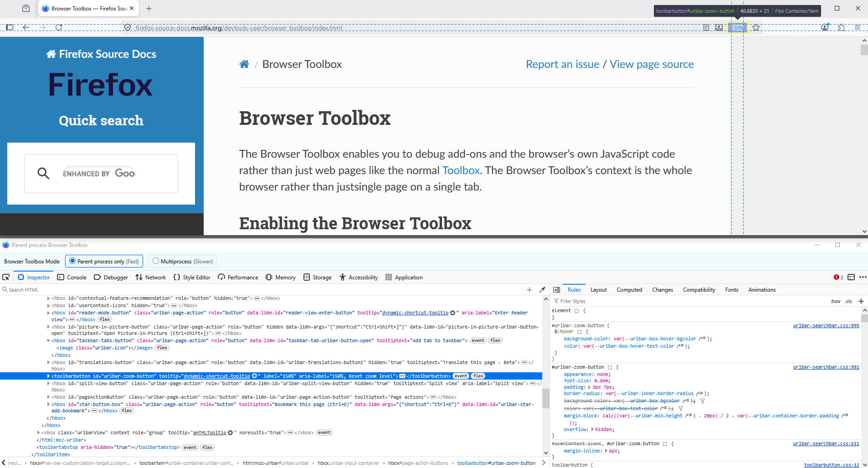
Task: Switch to the Layout sidebar tab
Action: pos(598,290)
